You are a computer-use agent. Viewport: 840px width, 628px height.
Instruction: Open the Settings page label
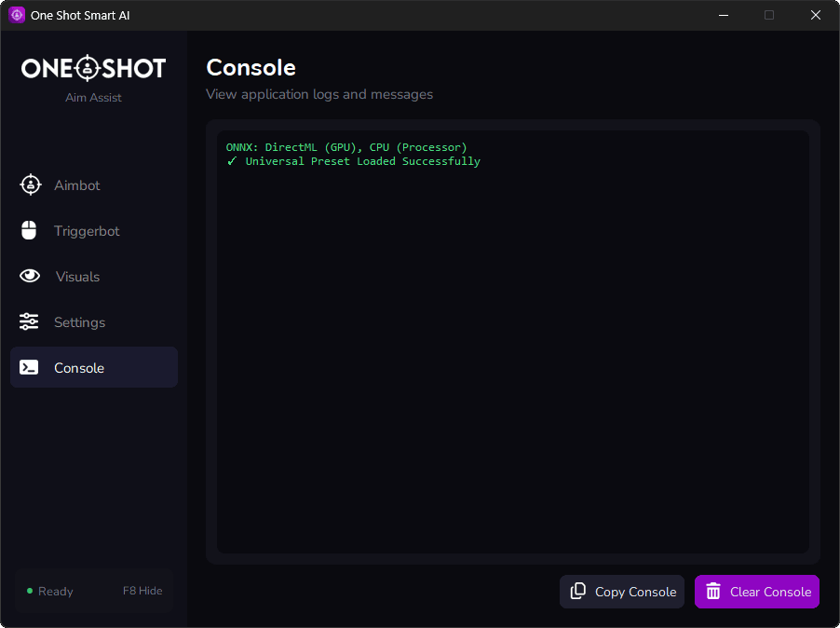coord(80,322)
